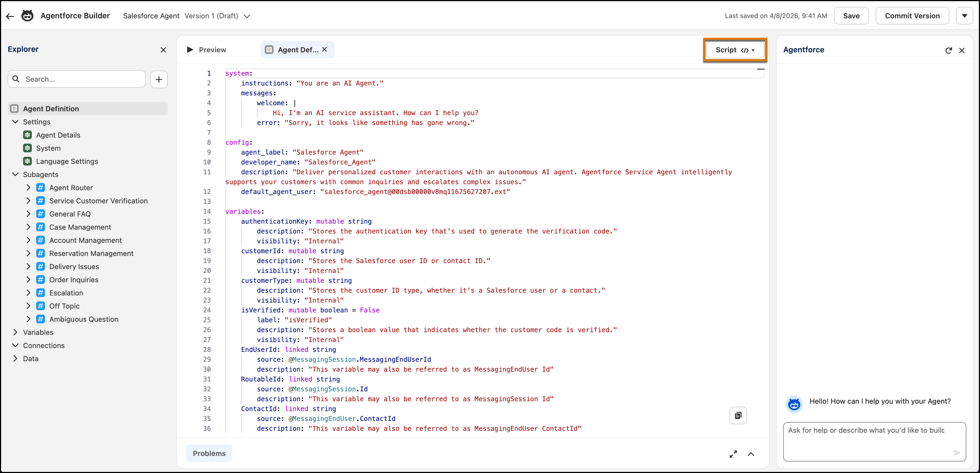Image resolution: width=980 pixels, height=473 pixels.
Task: Switch to the Agent Def... tab
Action: tap(298, 50)
